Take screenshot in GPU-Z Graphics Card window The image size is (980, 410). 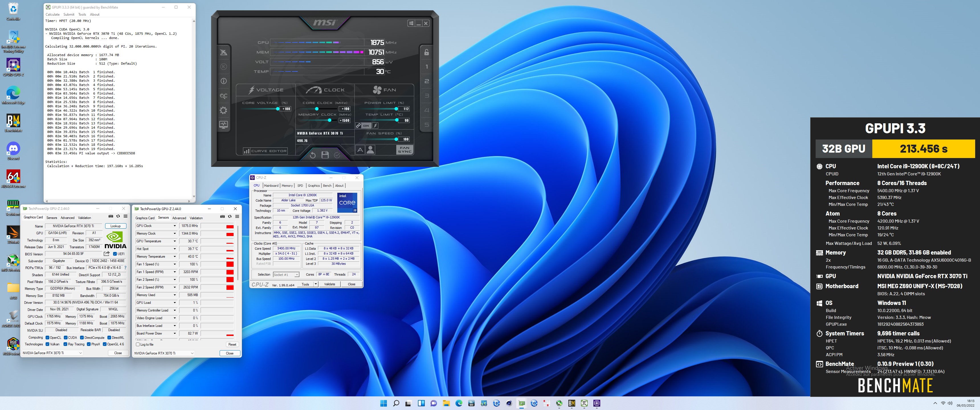point(111,216)
